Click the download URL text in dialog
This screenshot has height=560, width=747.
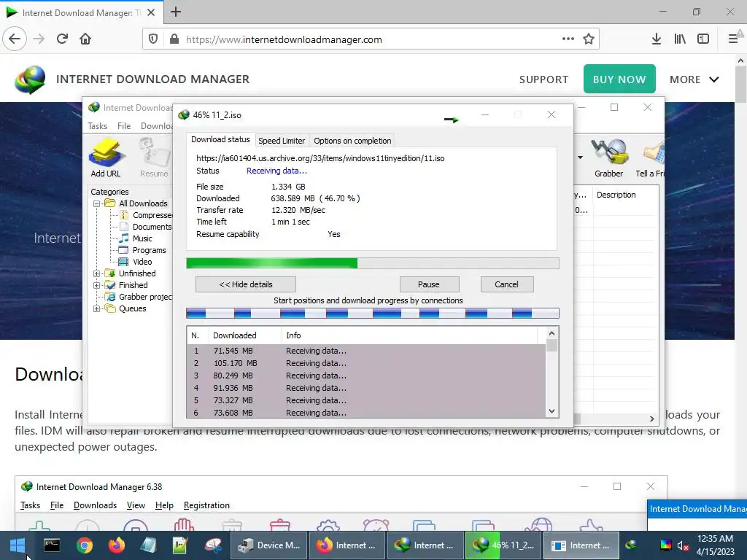[x=320, y=158]
